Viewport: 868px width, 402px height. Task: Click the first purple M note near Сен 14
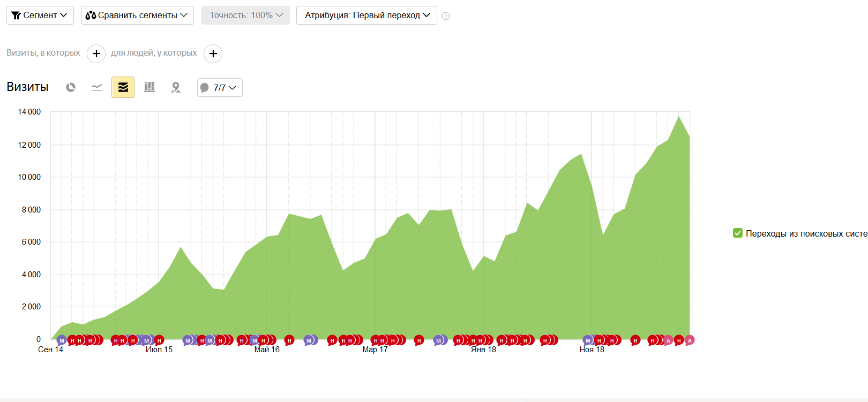62,340
